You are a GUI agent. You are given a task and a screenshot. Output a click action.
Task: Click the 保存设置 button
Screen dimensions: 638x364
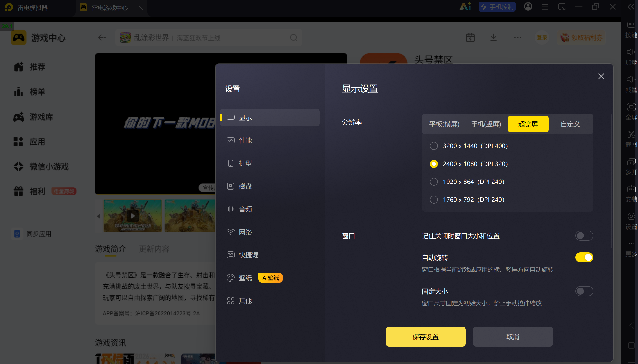(x=425, y=337)
